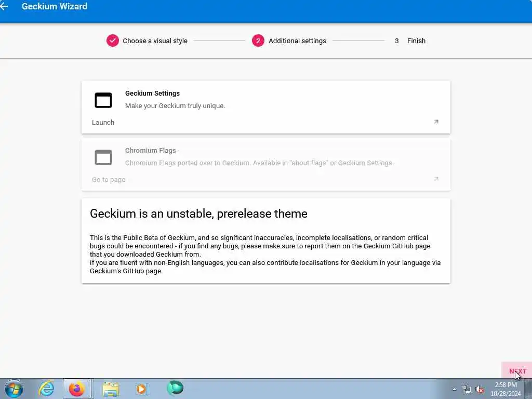Viewport: 532px width, 399px height.
Task: Launch Geckium Settings
Action: 103,123
